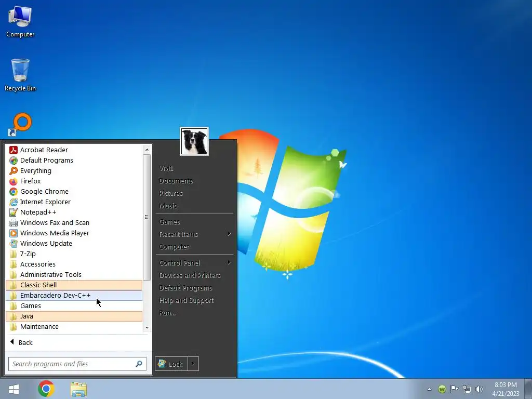532x399 pixels.
Task: Select the Computer desktop icon
Action: click(x=20, y=22)
